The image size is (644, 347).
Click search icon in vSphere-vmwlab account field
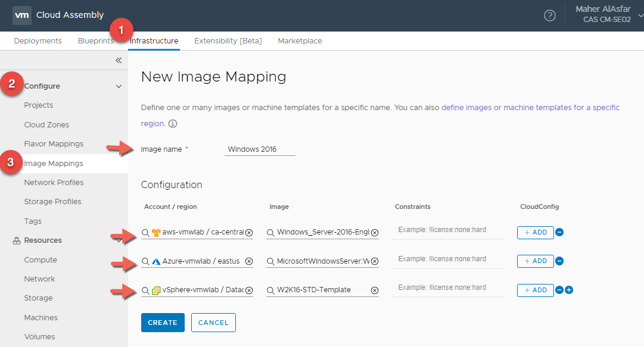coord(145,290)
